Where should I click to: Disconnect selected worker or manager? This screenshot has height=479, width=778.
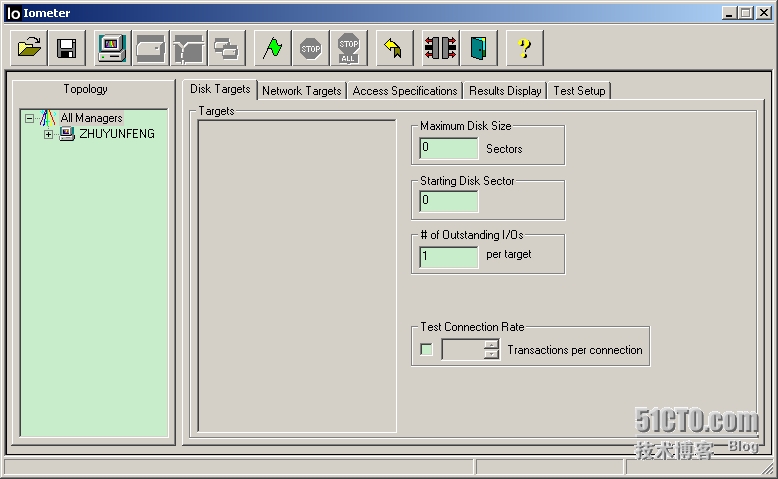(441, 48)
